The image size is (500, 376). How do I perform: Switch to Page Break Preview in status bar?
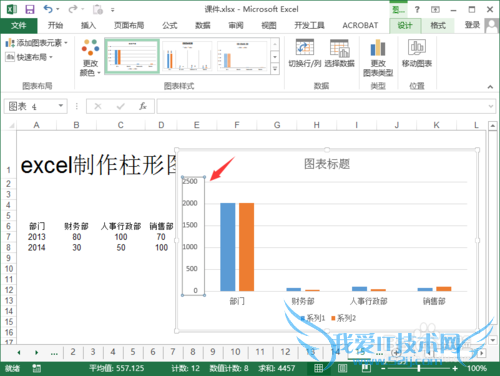pos(366,368)
